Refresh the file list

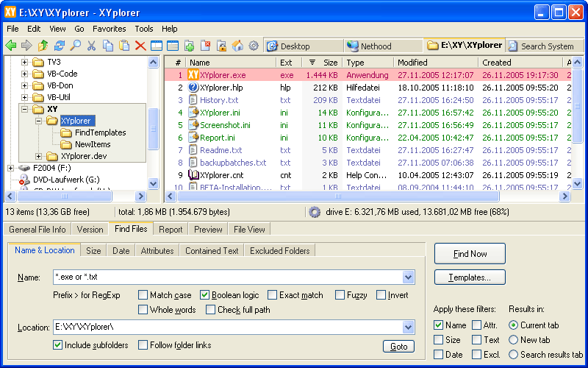click(x=60, y=46)
